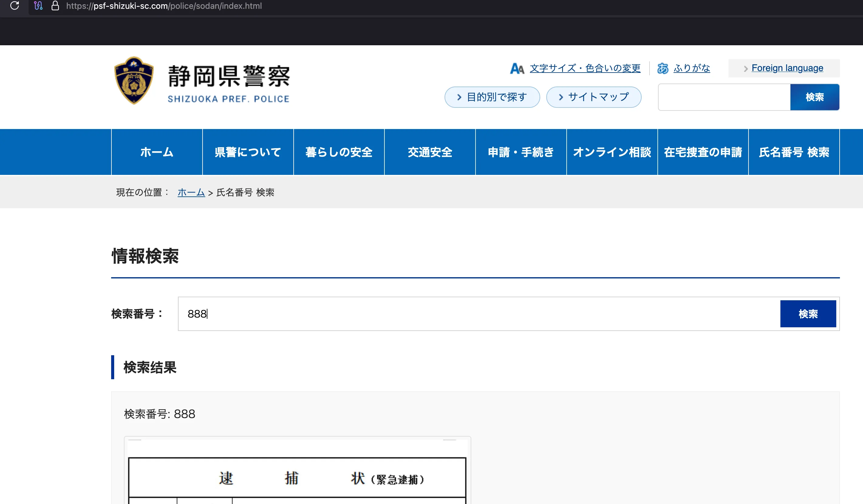Toggle ふりがな link
Screen dimensions: 863x504
[692, 68]
